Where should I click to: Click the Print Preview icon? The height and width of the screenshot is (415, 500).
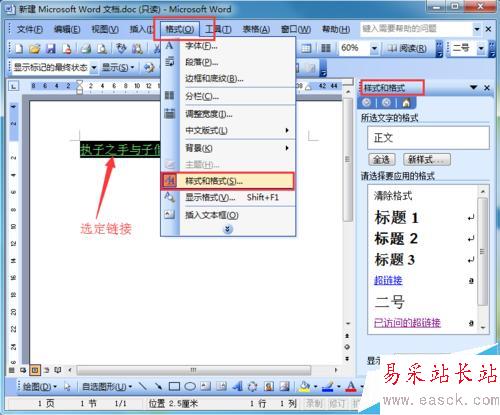102,49
